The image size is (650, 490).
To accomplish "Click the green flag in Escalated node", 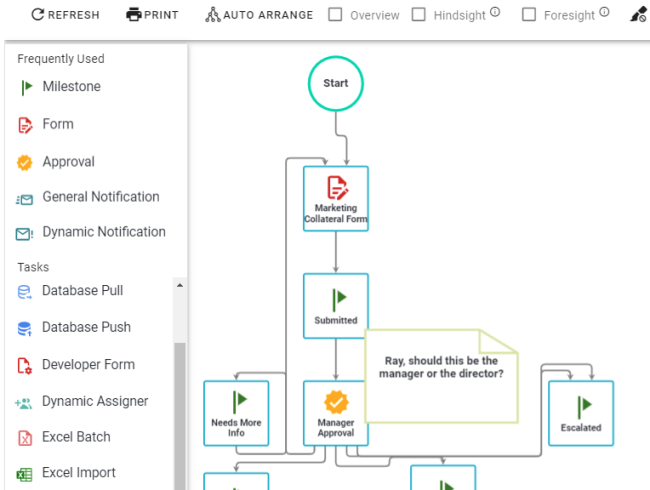I will coord(584,407).
